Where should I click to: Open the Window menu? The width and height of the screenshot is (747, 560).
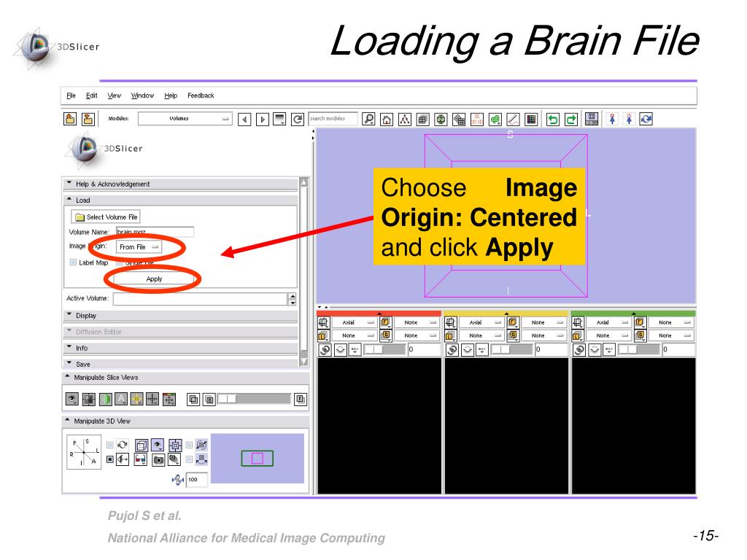pyautogui.click(x=142, y=96)
